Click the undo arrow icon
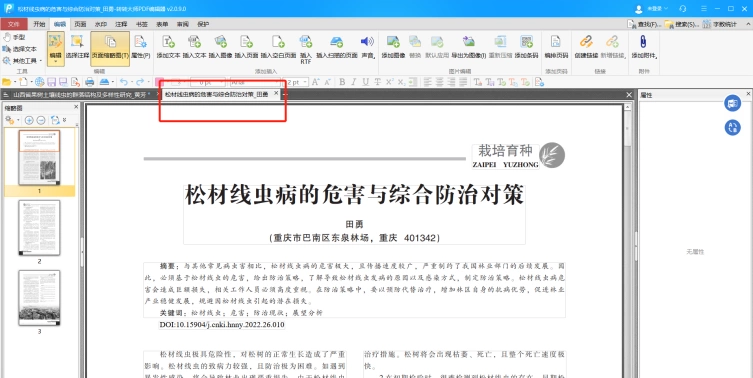The image size is (753, 378). pyautogui.click(x=123, y=82)
